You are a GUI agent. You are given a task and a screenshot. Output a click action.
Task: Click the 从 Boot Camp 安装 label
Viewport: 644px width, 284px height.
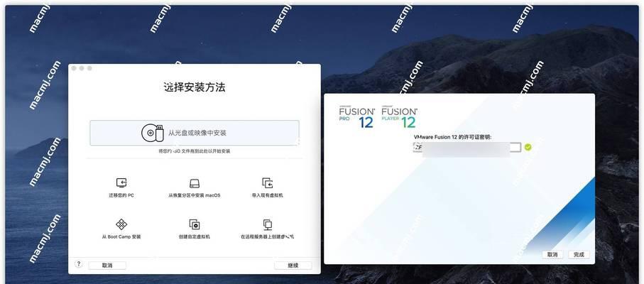click(121, 237)
